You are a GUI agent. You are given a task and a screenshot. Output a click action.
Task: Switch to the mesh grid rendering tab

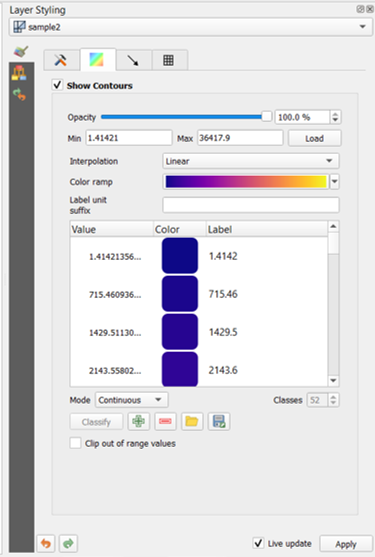[169, 60]
